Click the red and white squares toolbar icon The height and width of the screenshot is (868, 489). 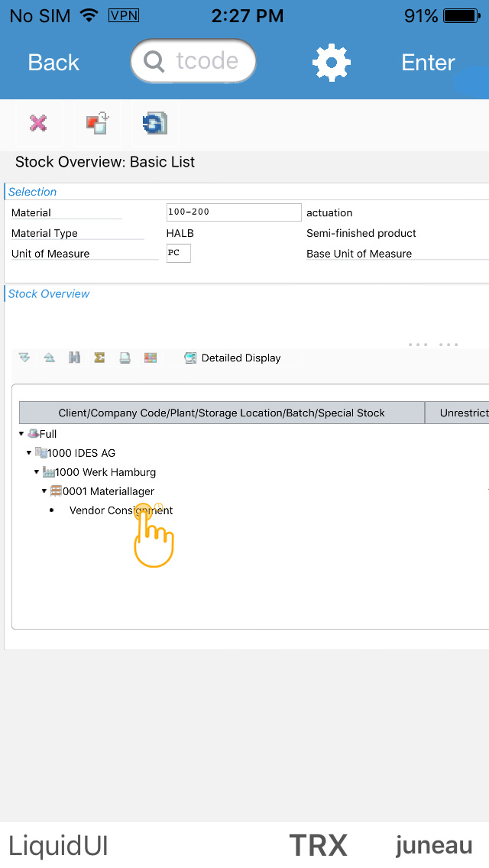97,123
